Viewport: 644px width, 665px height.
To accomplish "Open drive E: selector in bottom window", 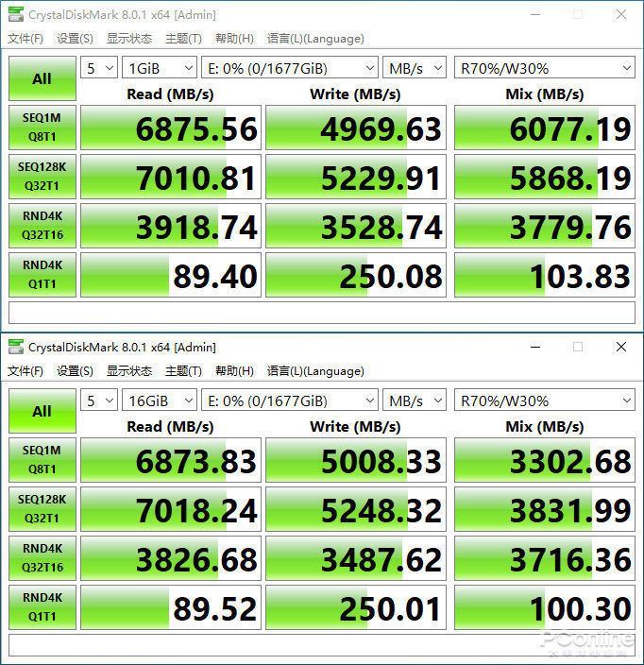I will click(290, 401).
